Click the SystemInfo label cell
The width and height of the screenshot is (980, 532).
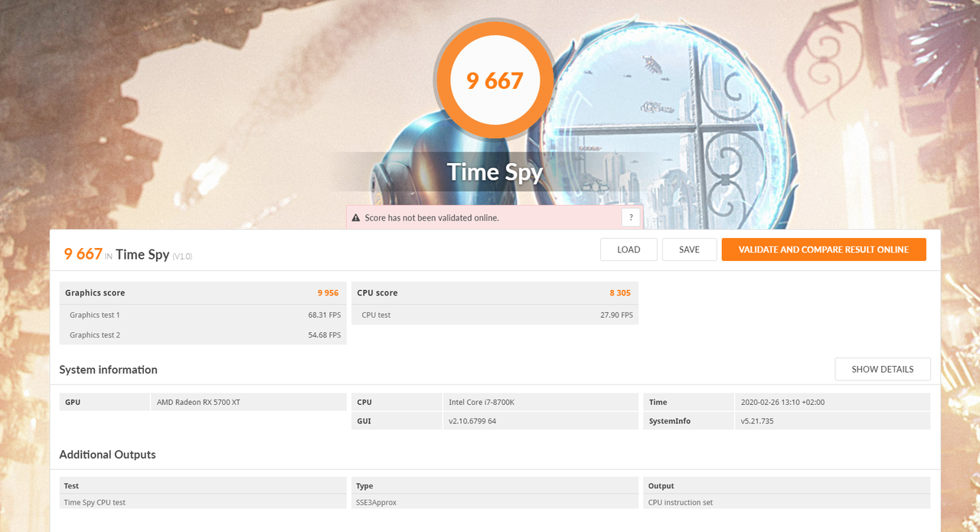tap(688, 421)
